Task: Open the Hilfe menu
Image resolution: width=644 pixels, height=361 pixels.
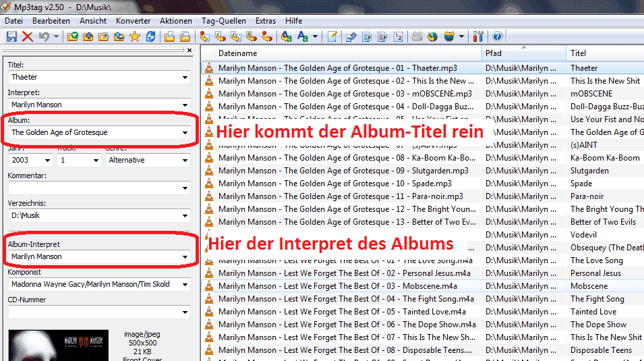Action: (293, 20)
